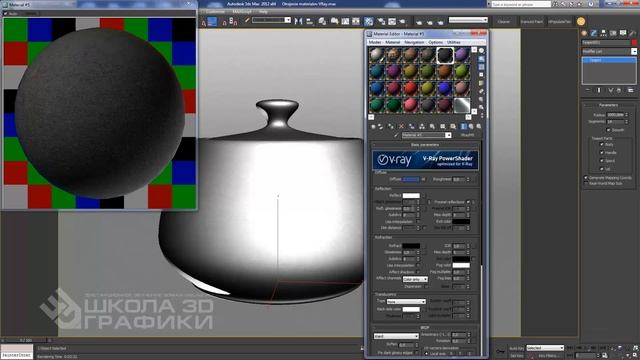Click the Sample Type icon in Material Editor
The height and width of the screenshot is (360, 640).
pos(482,51)
